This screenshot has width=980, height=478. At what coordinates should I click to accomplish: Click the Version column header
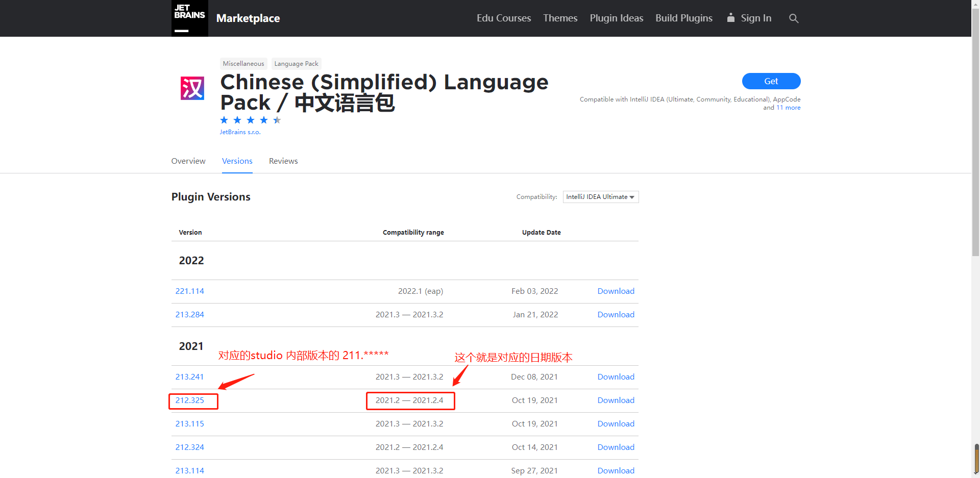(x=190, y=233)
